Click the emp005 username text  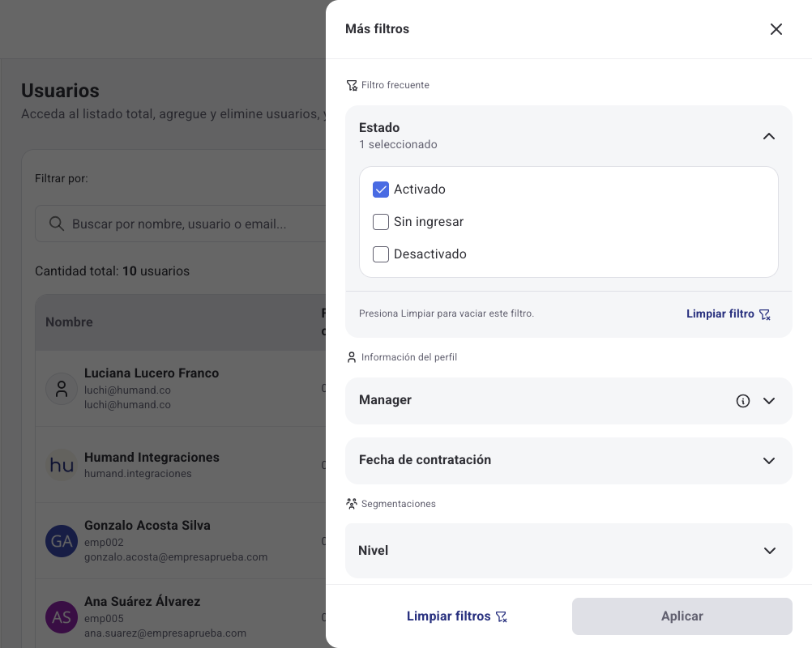104,618
